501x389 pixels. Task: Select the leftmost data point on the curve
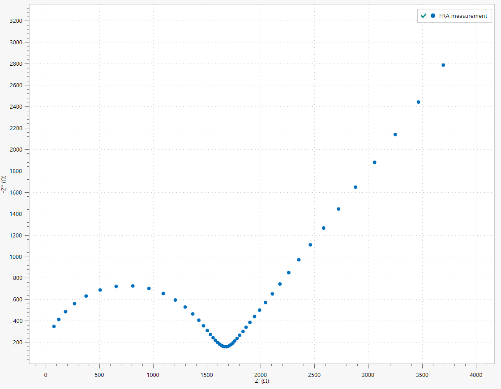point(54,326)
